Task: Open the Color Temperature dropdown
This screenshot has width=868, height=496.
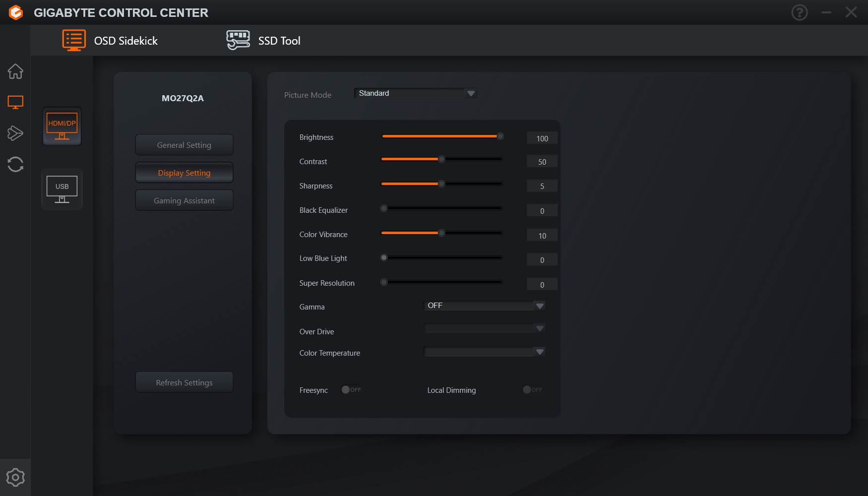Action: 485,352
